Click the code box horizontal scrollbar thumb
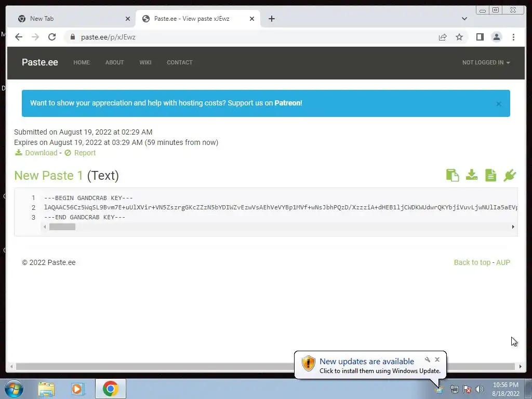Image resolution: width=532 pixels, height=399 pixels. tap(62, 227)
